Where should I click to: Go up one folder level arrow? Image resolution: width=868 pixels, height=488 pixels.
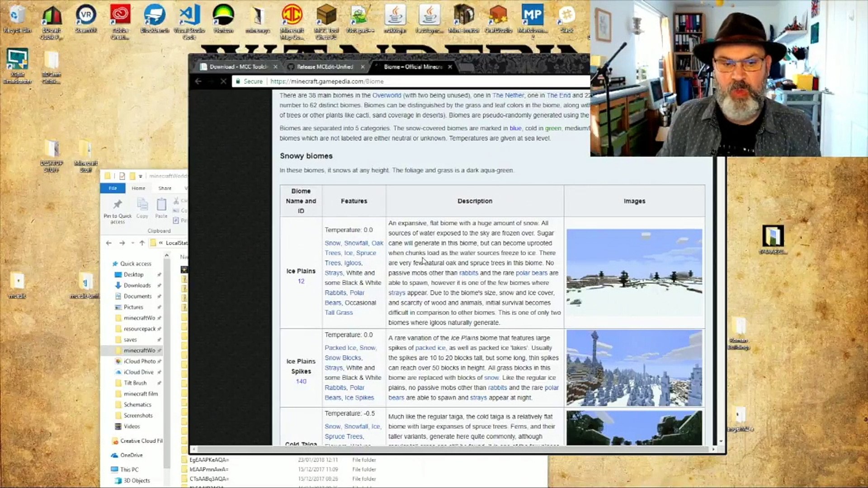tap(142, 243)
